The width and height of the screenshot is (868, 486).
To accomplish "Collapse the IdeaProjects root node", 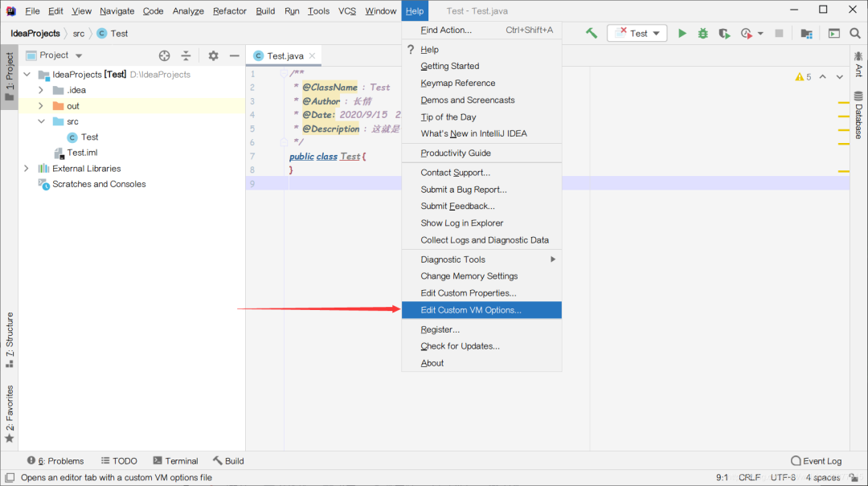I will tap(27, 74).
